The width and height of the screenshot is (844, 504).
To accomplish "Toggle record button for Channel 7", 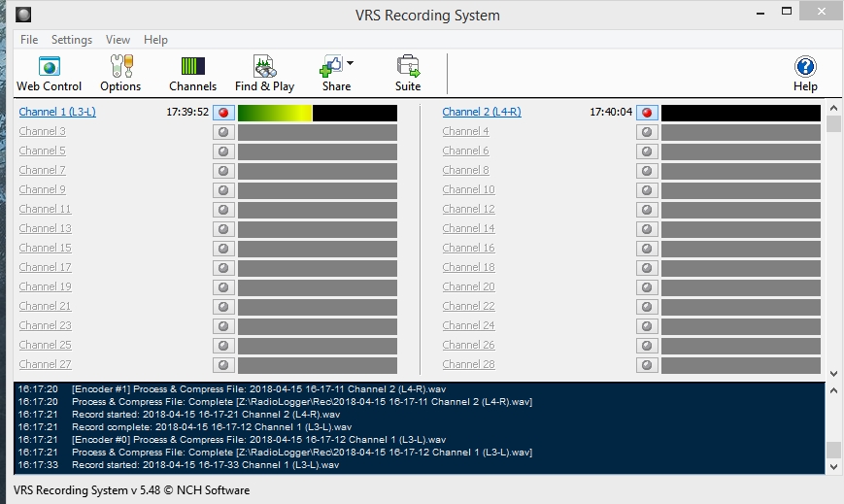I will coord(223,171).
